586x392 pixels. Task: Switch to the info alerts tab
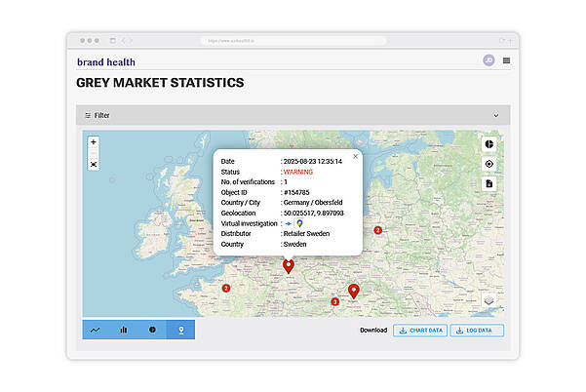(152, 330)
